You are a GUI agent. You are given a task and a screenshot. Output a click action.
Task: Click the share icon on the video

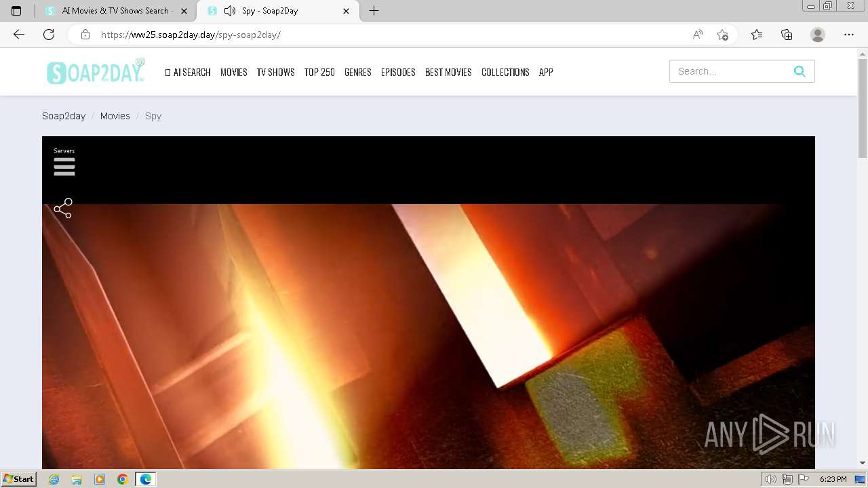[x=63, y=208]
